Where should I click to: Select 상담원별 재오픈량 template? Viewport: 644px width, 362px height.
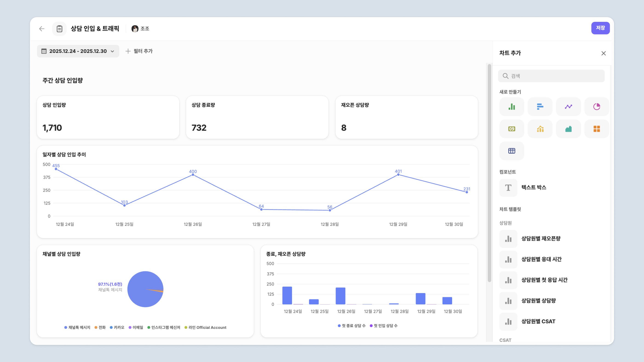point(540,239)
